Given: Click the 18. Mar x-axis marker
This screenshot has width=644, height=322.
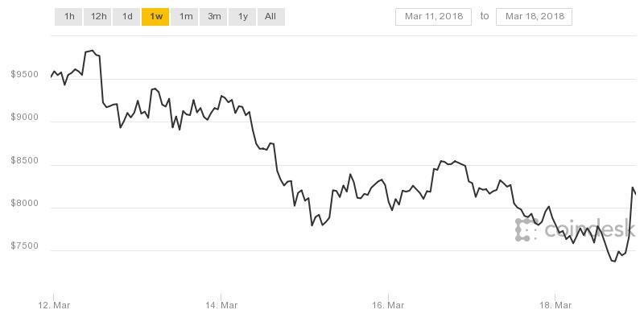Looking at the screenshot, I should click(555, 305).
